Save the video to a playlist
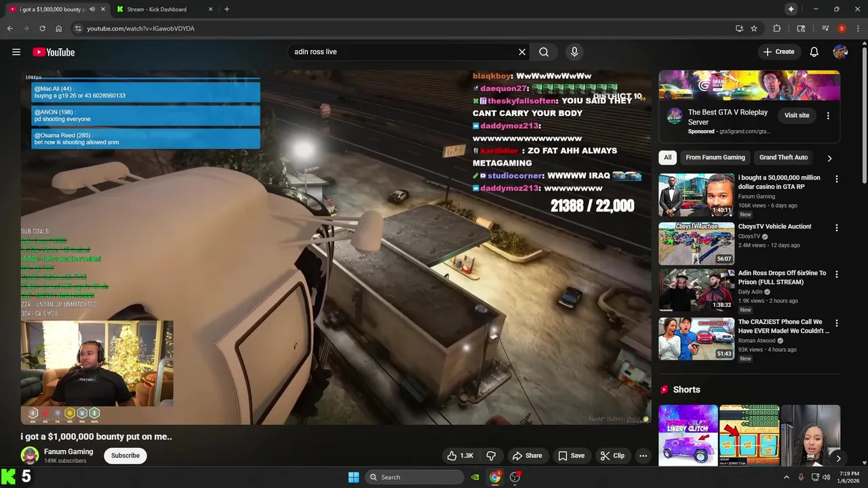The image size is (868, 488). [571, 455]
